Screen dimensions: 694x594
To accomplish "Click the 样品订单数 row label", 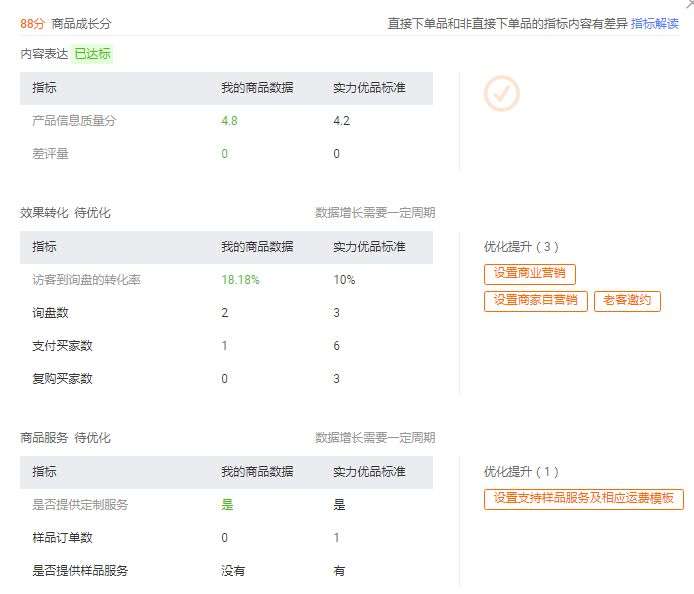I will point(62,538).
